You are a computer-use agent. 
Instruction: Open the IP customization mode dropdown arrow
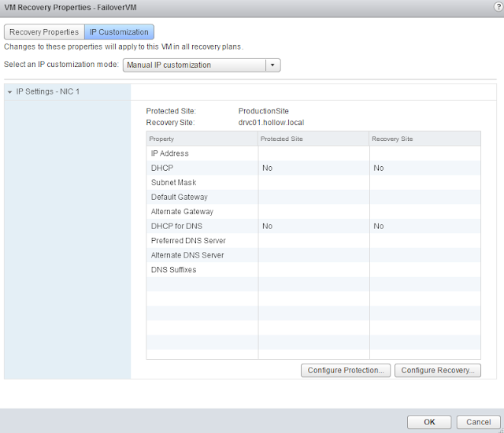(x=272, y=65)
